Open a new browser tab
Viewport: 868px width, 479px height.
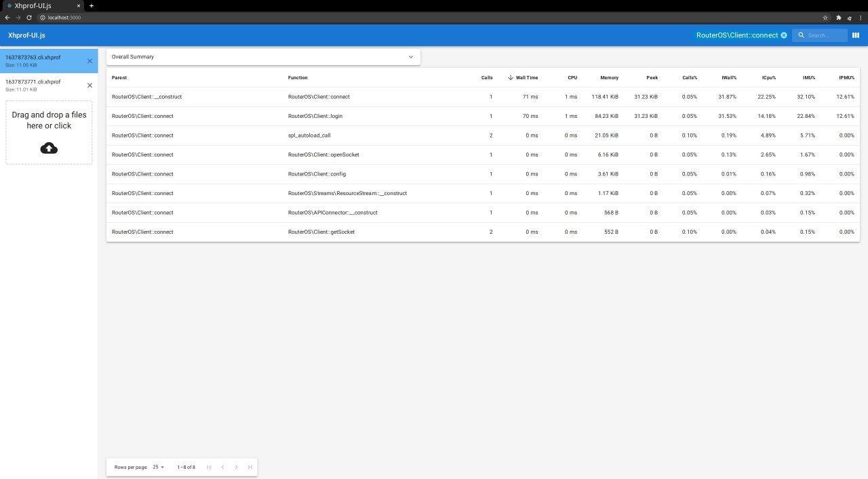coord(92,5)
